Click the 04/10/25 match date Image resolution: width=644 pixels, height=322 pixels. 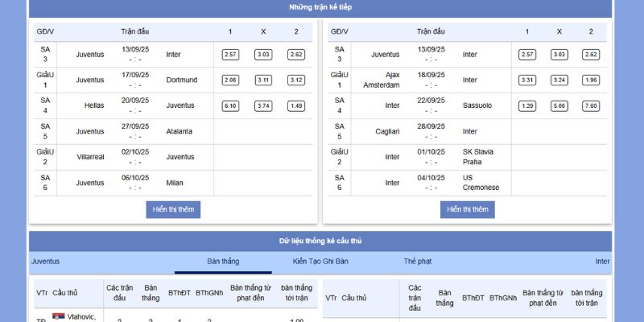(x=431, y=178)
